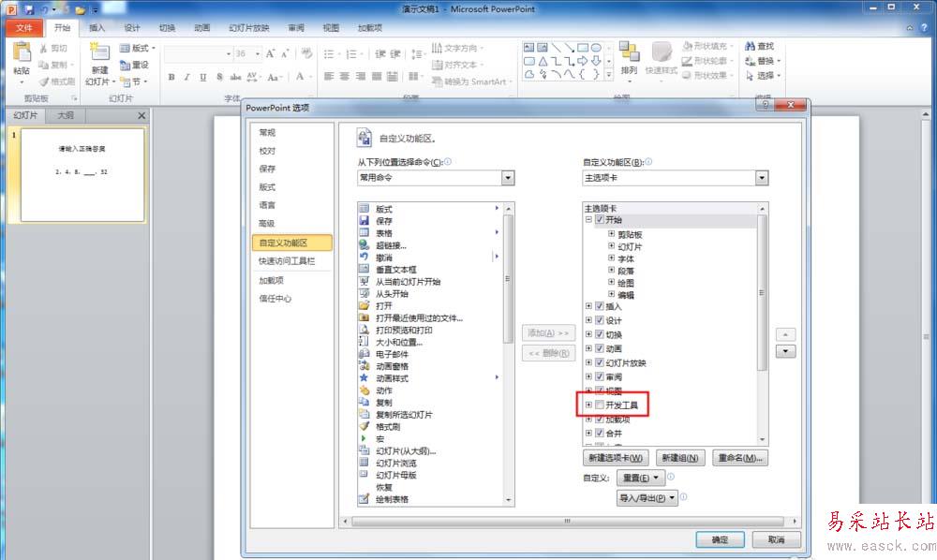Click the Select (选择) command in the ribbon
The image size is (937, 560).
click(763, 76)
